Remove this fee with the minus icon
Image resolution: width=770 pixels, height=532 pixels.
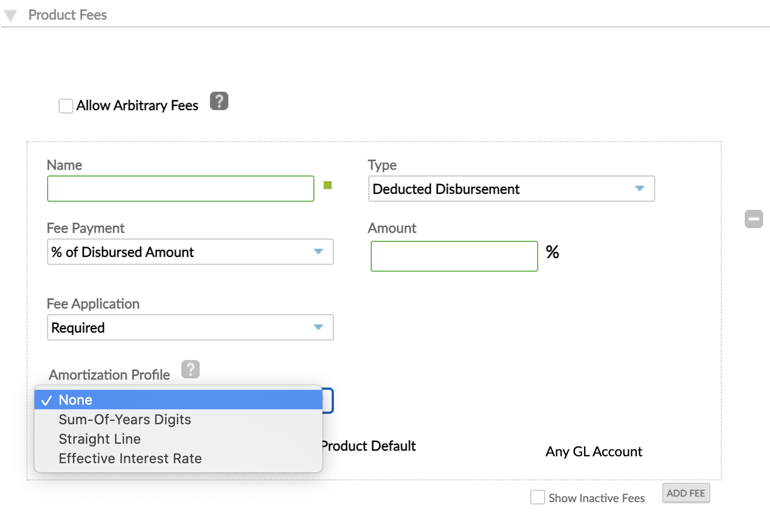coord(754,219)
